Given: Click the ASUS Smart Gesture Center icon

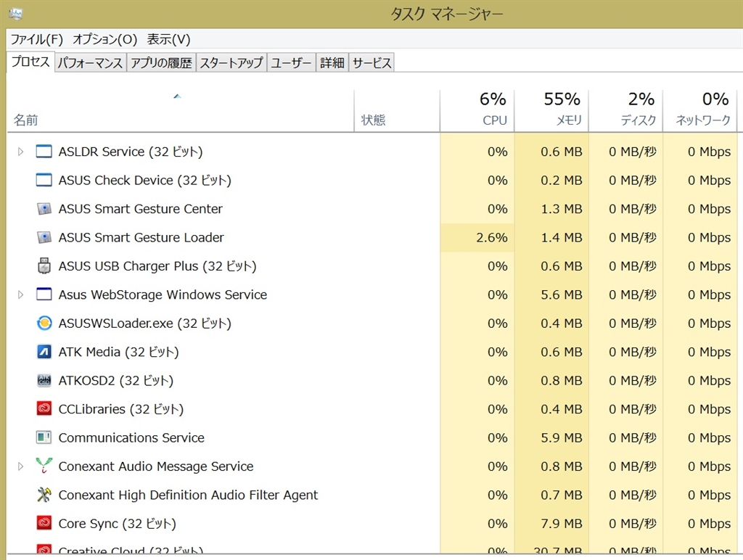Looking at the screenshot, I should click(44, 209).
